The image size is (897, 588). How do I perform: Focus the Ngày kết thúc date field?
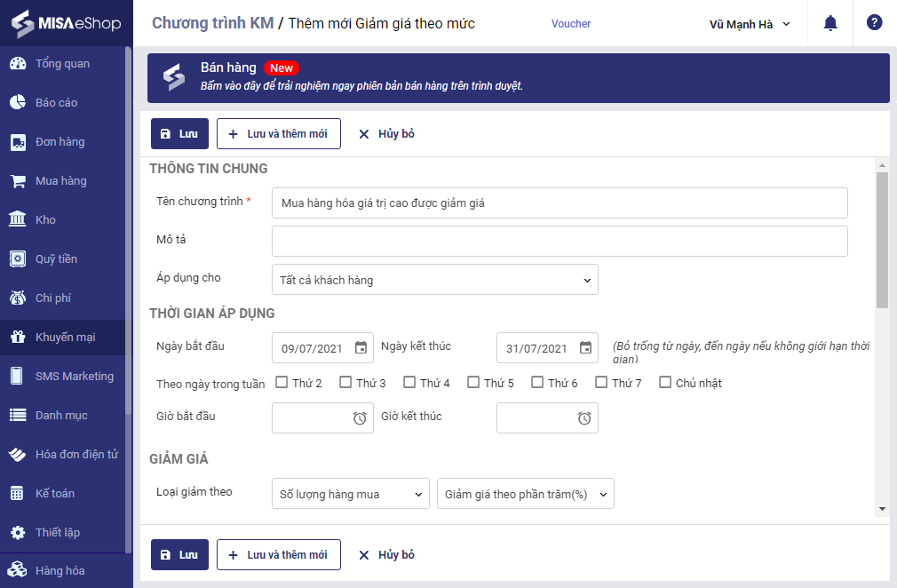click(x=547, y=348)
